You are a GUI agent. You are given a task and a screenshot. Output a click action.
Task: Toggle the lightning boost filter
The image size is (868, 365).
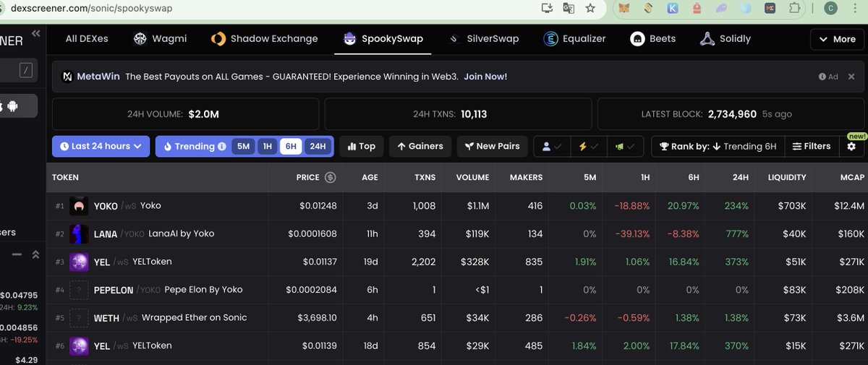point(588,146)
